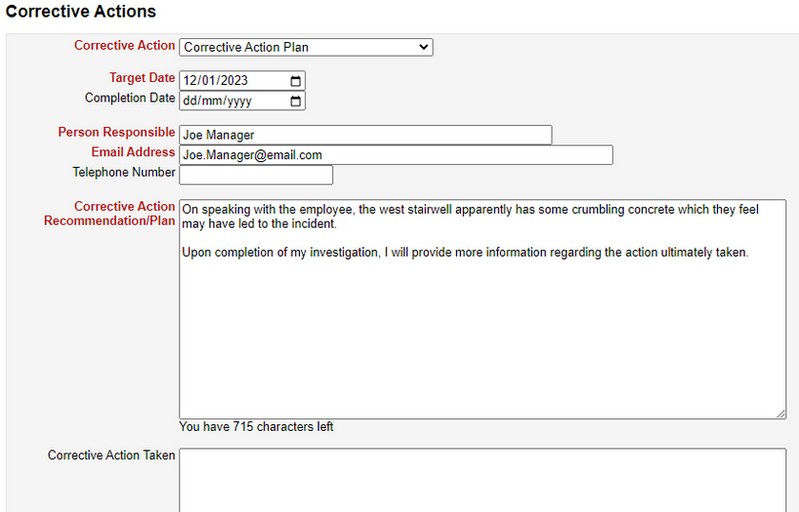The image size is (799, 512).
Task: Click the red Corrective Action label
Action: click(124, 46)
